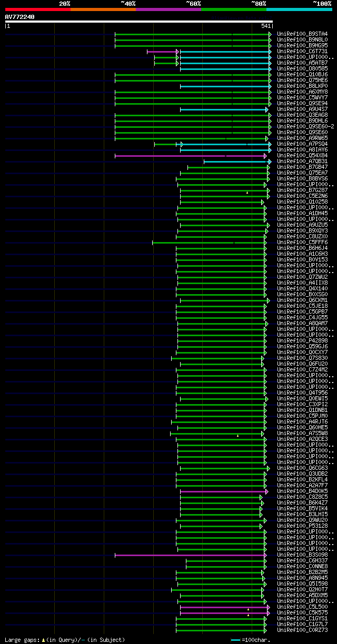
Task: Click the UniRef100_Q9SE94 entry
Action: (302, 104)
